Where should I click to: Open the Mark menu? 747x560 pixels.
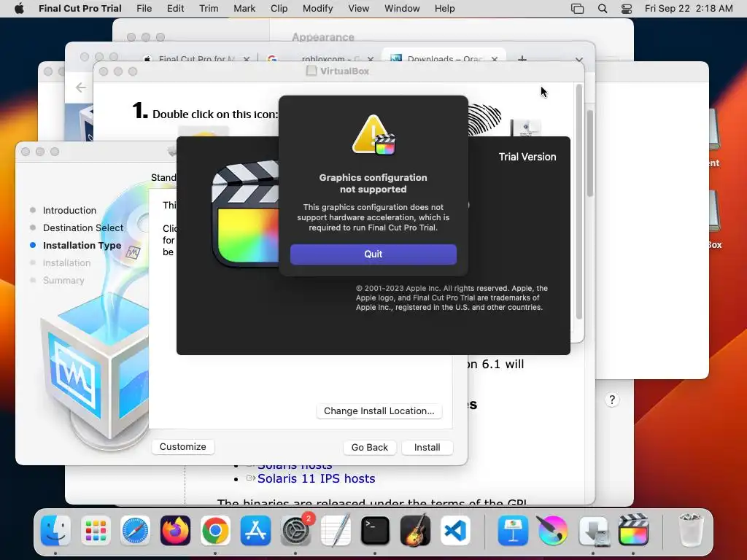click(244, 9)
